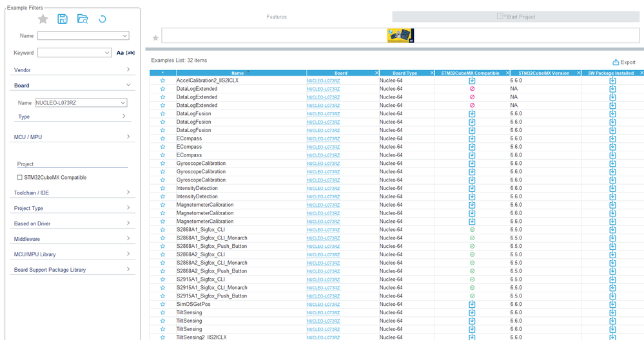Close the STM32CubeMX Version column

click(x=579, y=73)
